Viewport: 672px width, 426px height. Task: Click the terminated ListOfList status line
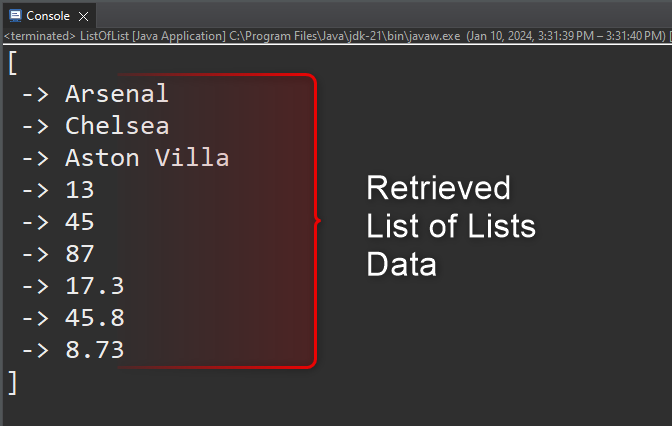336,36
